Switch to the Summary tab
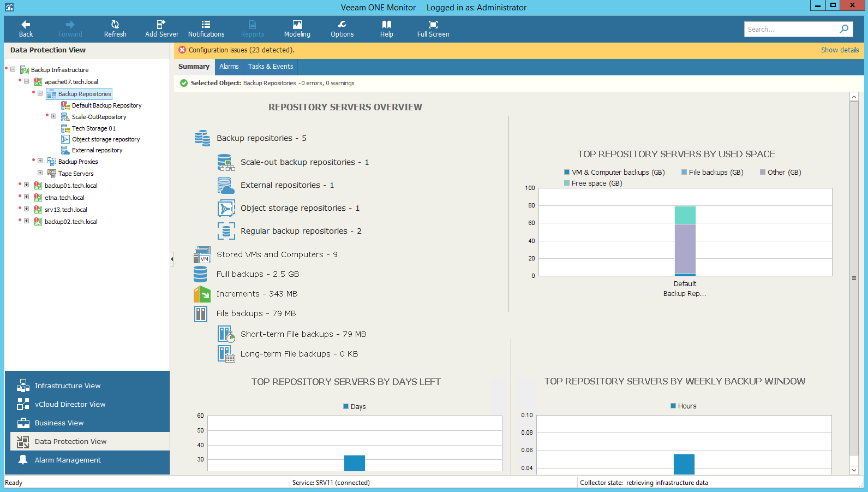 pyautogui.click(x=194, y=67)
